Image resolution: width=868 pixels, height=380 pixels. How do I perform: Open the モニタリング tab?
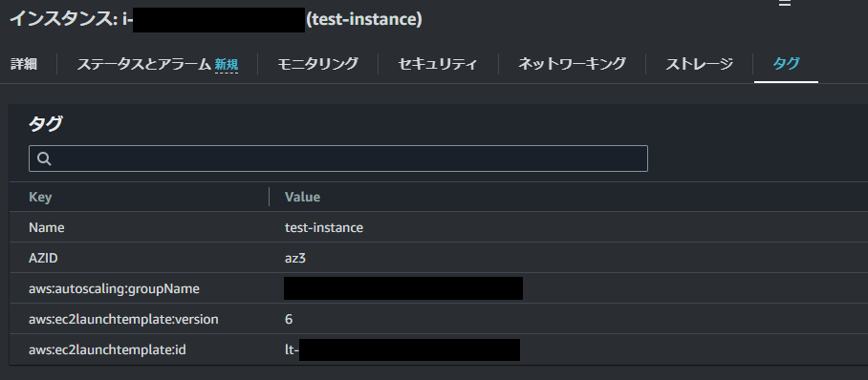(317, 64)
